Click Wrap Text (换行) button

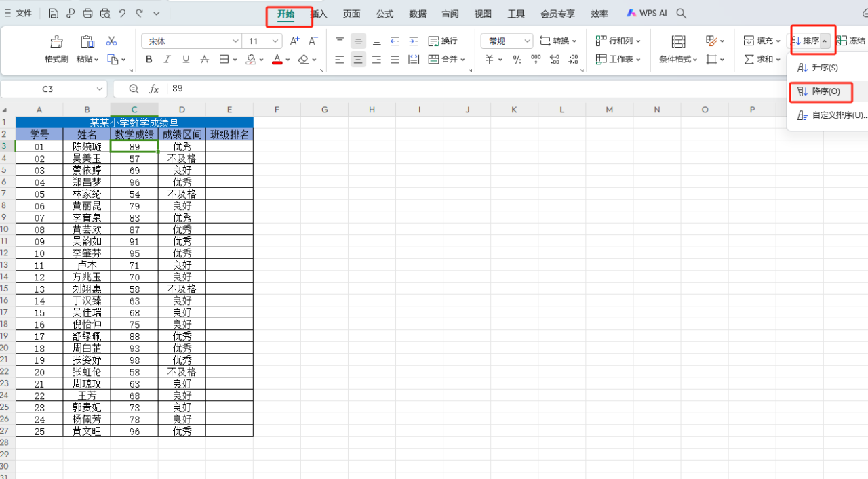pyautogui.click(x=443, y=41)
